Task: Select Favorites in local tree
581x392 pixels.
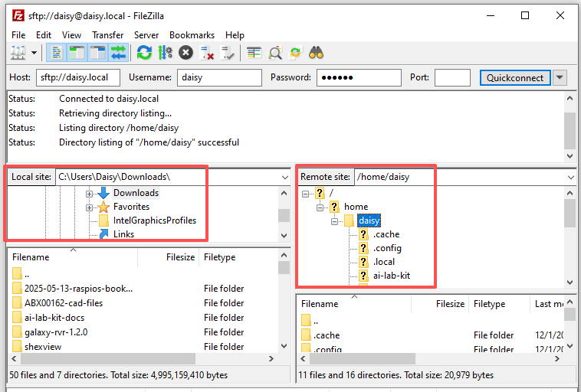Action: pos(131,207)
